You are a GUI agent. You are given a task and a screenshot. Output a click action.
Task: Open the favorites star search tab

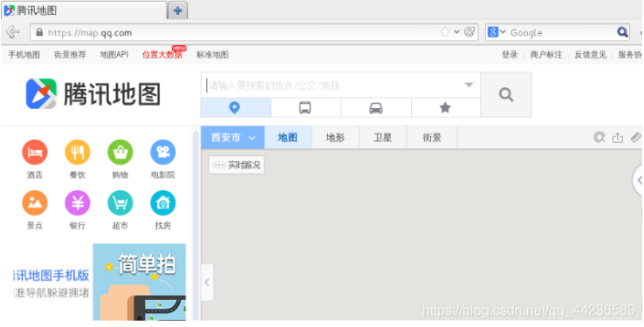(x=446, y=108)
